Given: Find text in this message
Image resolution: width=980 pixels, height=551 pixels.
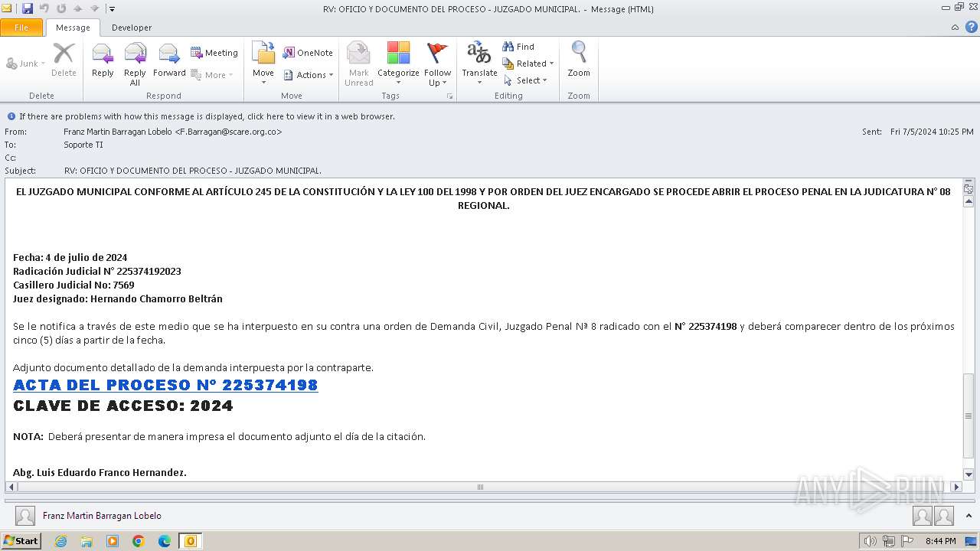Looking at the screenshot, I should pyautogui.click(x=518, y=47).
